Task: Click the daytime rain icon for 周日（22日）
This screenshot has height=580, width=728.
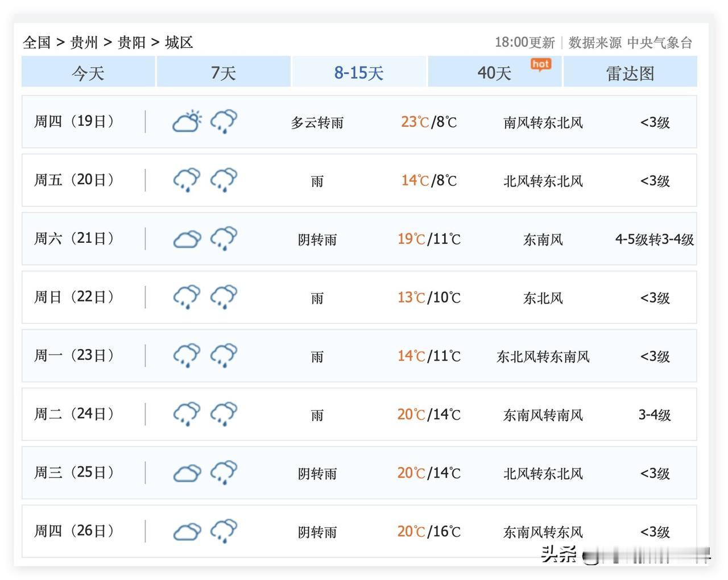Action: [187, 297]
